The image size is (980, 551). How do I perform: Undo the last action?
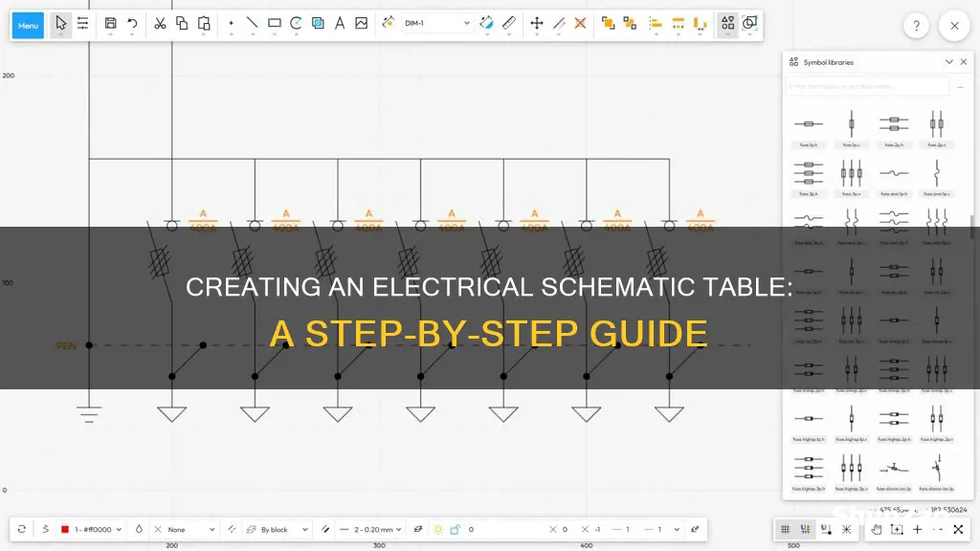(132, 24)
